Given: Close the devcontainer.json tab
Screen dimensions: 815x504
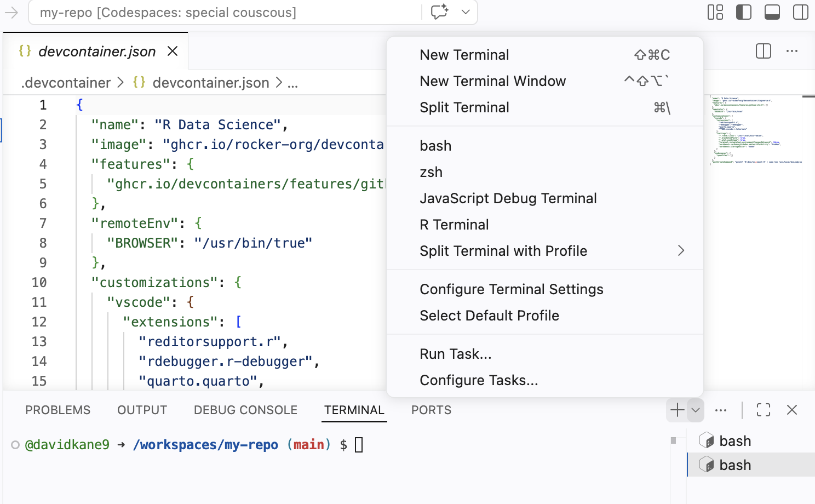Looking at the screenshot, I should 173,51.
